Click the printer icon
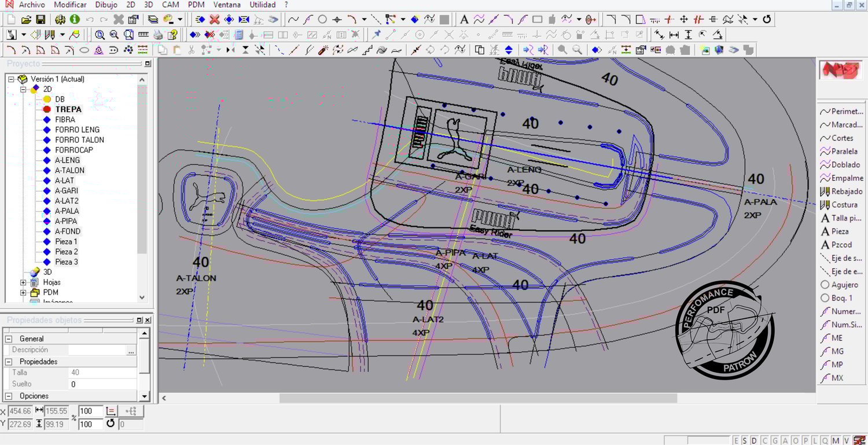868x445 pixels. (158, 35)
